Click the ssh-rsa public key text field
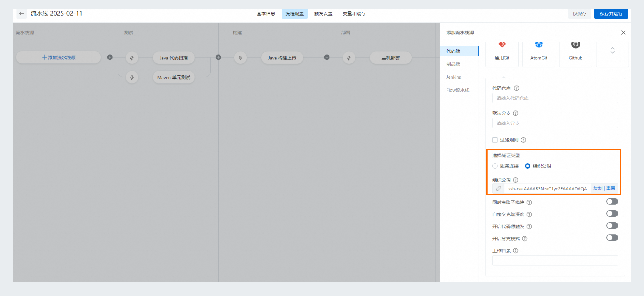This screenshot has height=296, width=644. tap(547, 189)
